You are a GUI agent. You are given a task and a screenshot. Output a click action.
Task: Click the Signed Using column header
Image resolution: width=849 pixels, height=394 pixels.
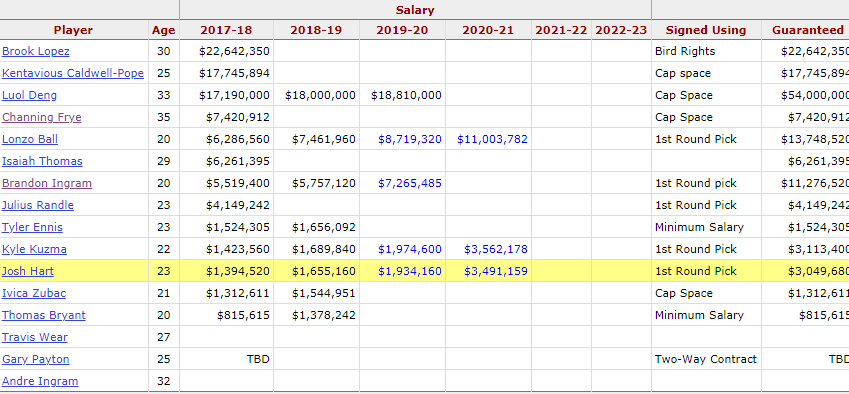(x=706, y=30)
